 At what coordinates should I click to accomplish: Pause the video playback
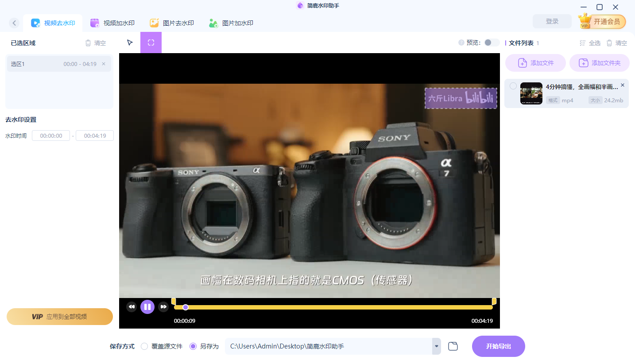coord(147,307)
